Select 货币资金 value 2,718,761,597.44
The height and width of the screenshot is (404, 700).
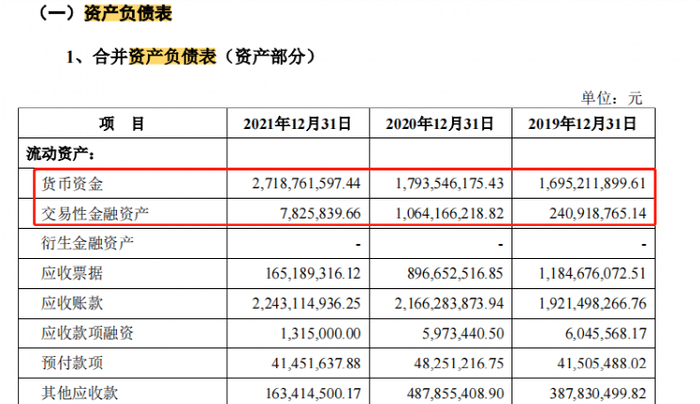pos(306,183)
